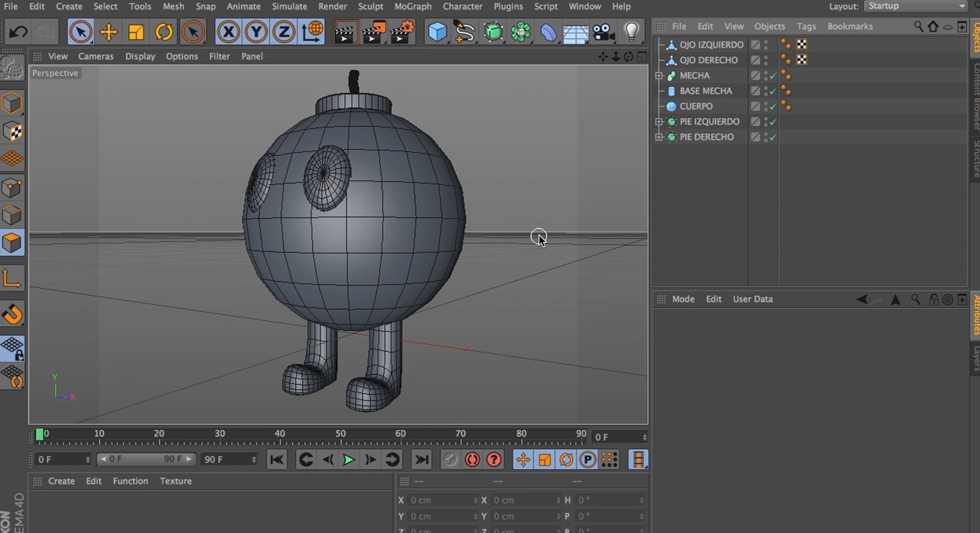Select the Rotate tool
Screen dimensions: 980x533
(x=164, y=32)
